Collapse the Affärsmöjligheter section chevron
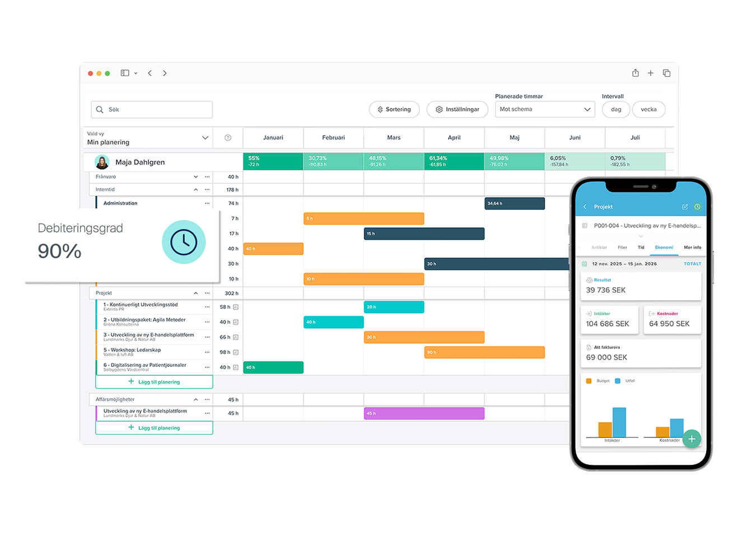This screenshot has height=560, width=747. [x=195, y=399]
